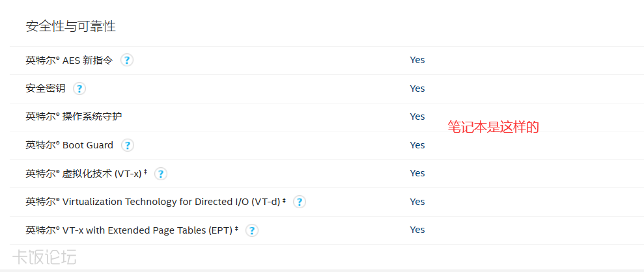Click Yes value in the EPT row
This screenshot has height=272, width=644.
tap(417, 230)
